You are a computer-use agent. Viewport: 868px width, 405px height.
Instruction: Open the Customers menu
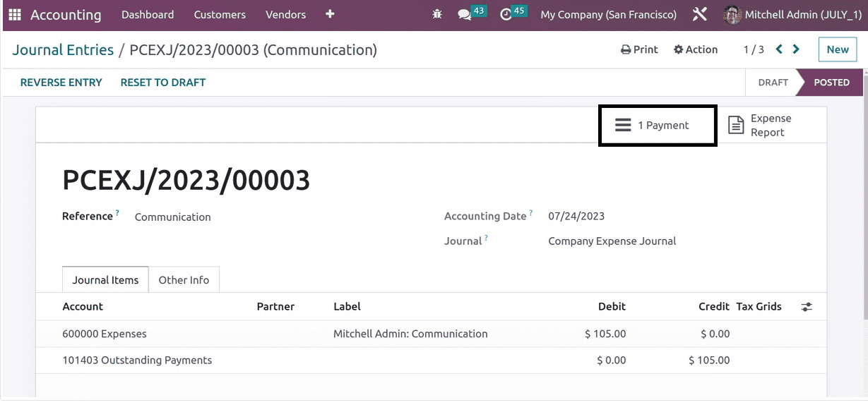220,15
